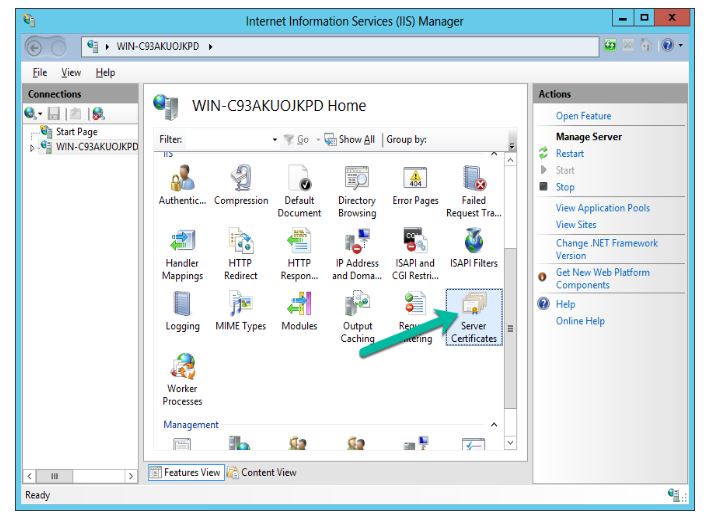Click View Application Pools link

click(602, 208)
